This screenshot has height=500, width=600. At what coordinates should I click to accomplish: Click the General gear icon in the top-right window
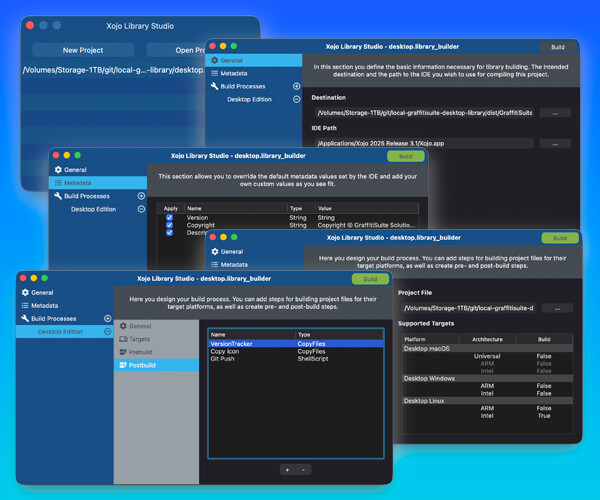click(x=212, y=61)
